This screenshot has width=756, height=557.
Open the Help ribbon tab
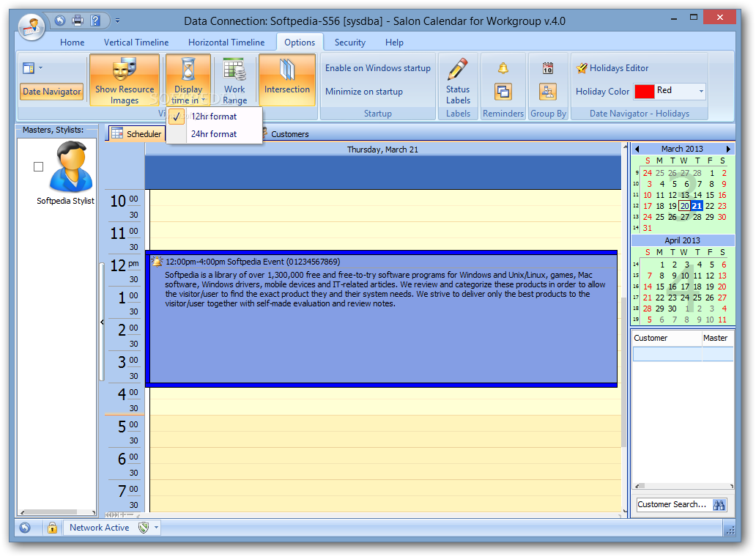coord(394,43)
